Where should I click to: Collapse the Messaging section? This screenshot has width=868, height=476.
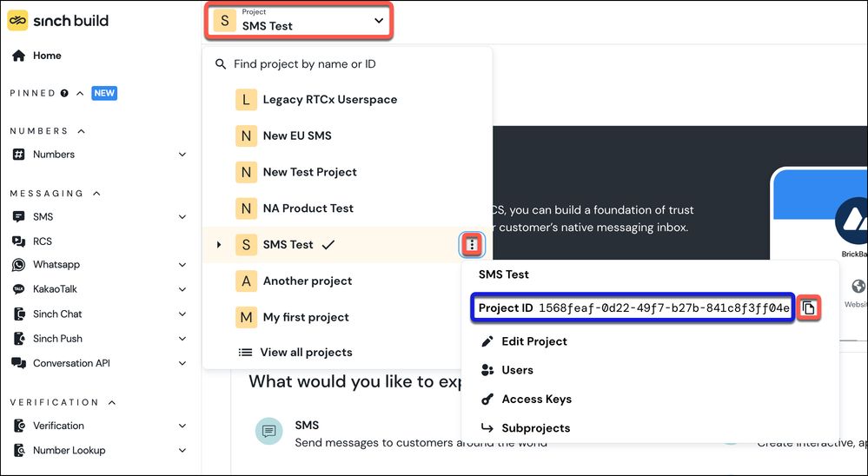pos(96,193)
